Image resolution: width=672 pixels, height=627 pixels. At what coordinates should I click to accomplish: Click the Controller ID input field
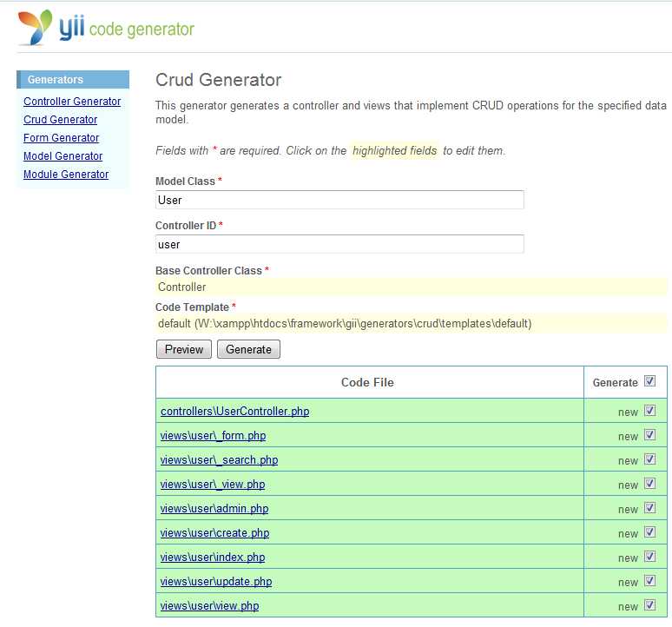click(x=339, y=244)
